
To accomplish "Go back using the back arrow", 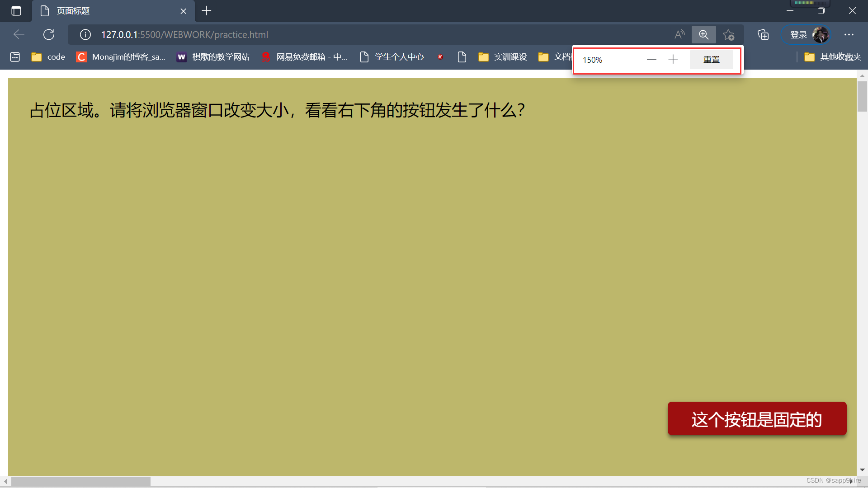I will pyautogui.click(x=19, y=34).
